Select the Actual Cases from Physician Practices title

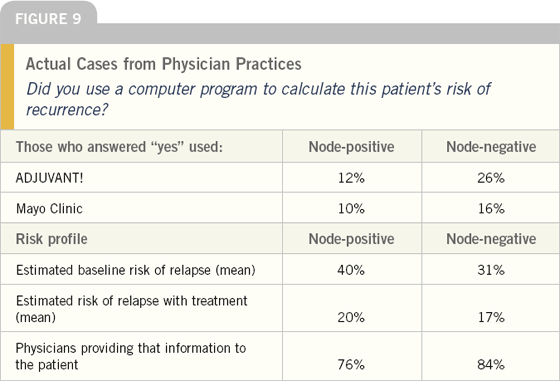pos(164,64)
